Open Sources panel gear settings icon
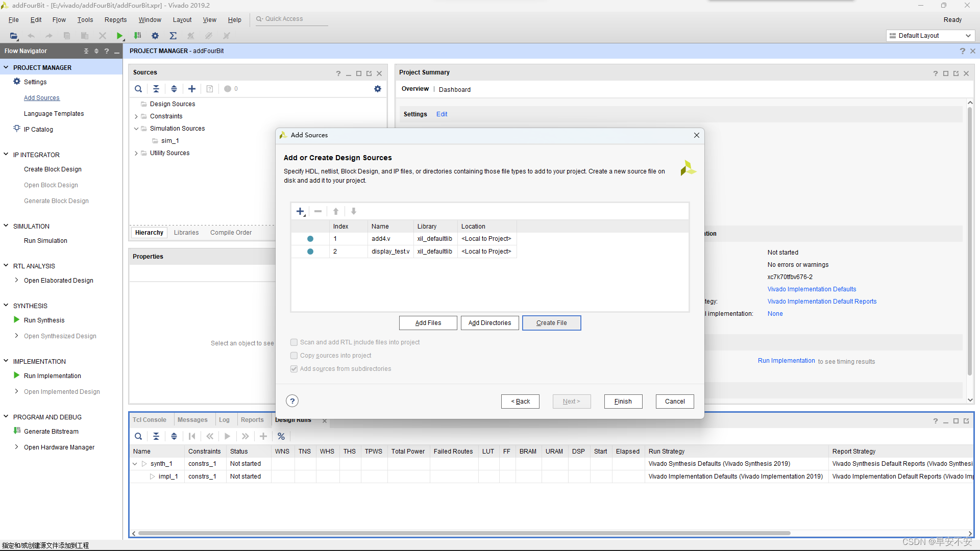This screenshot has width=980, height=551. pyautogui.click(x=378, y=89)
